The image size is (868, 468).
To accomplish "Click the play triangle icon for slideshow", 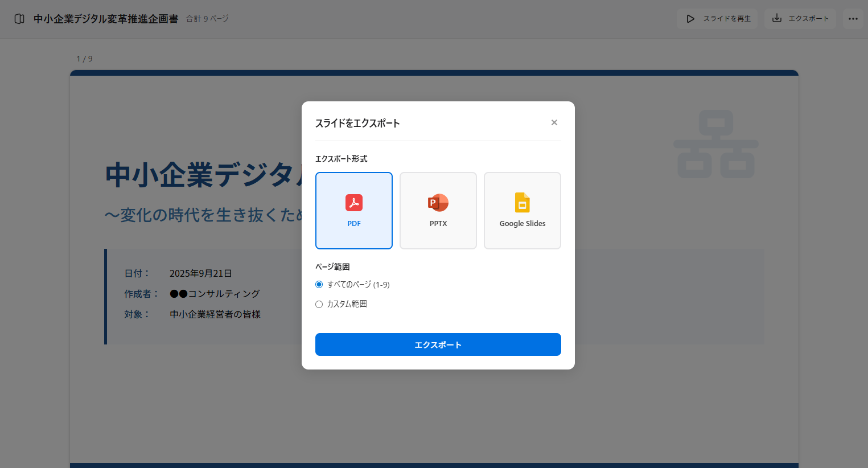I will point(690,18).
